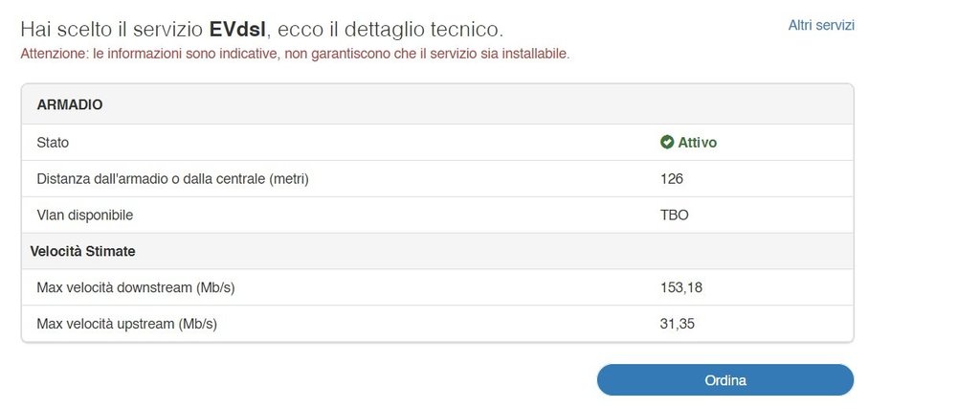980x409 pixels.
Task: Click the Stato row label
Action: (x=53, y=143)
